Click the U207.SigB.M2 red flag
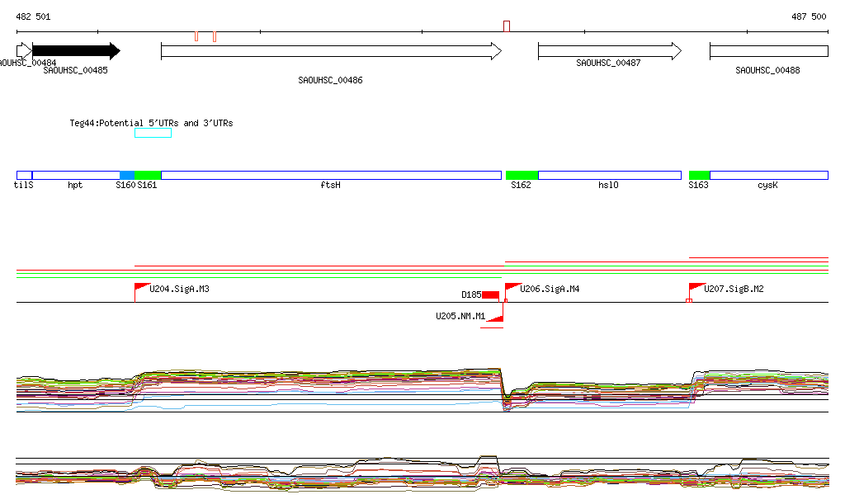 [696, 288]
